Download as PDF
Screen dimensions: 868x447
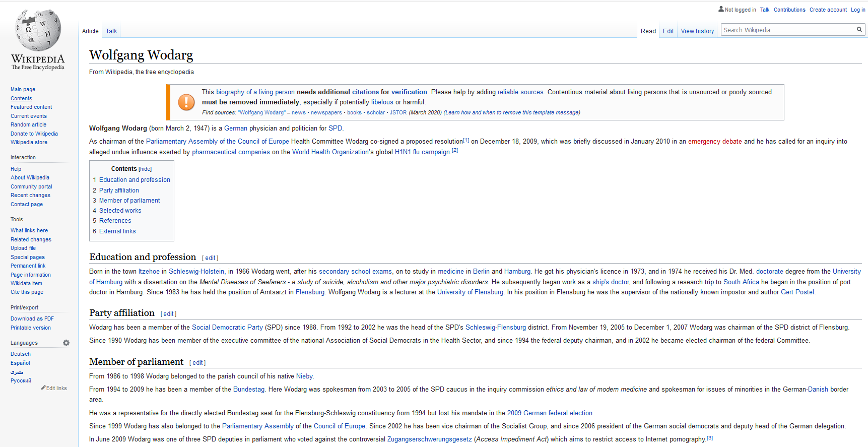coord(32,319)
